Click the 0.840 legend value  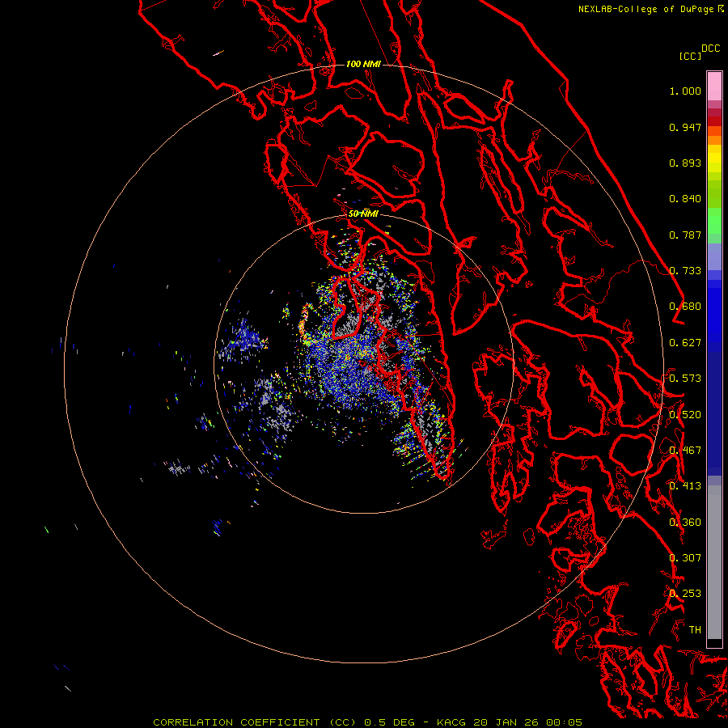[685, 199]
